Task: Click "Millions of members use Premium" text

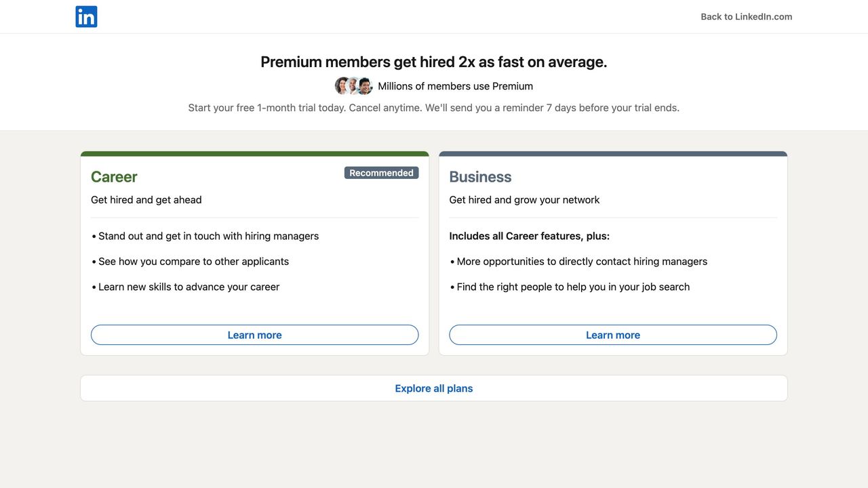Action: (455, 86)
